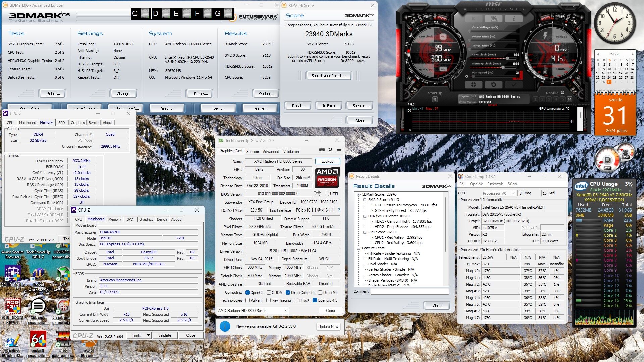Collapse the HDR/SM3.0 Score tree node

click(365, 216)
